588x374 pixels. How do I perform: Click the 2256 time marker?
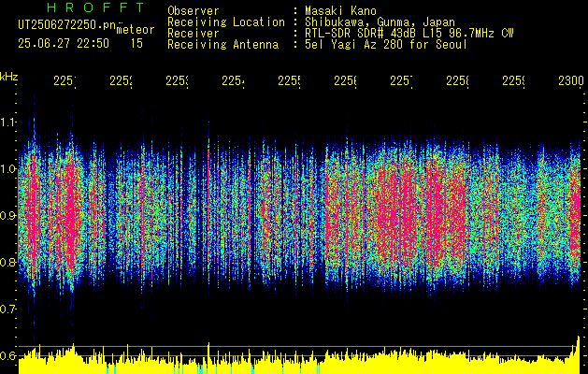(345, 80)
